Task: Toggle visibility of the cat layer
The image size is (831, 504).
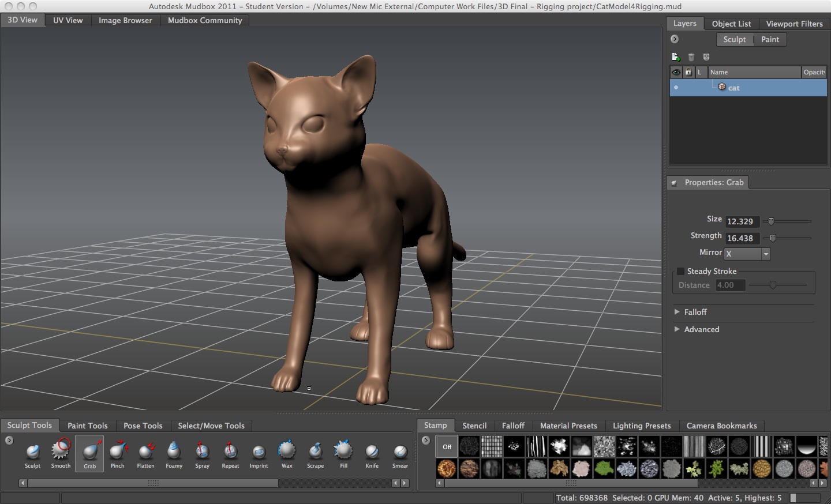Action: tap(675, 87)
